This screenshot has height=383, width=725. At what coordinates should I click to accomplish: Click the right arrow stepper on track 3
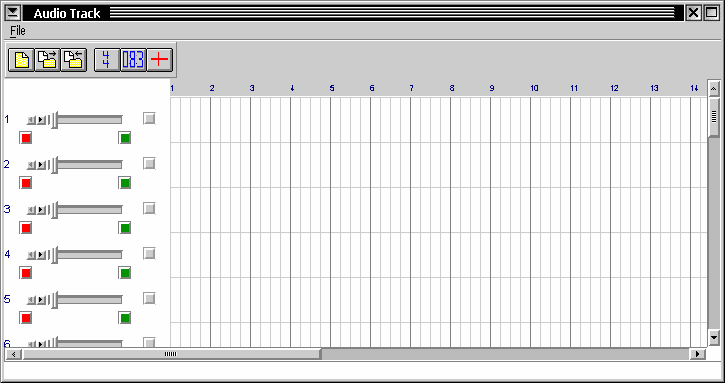[x=41, y=210]
